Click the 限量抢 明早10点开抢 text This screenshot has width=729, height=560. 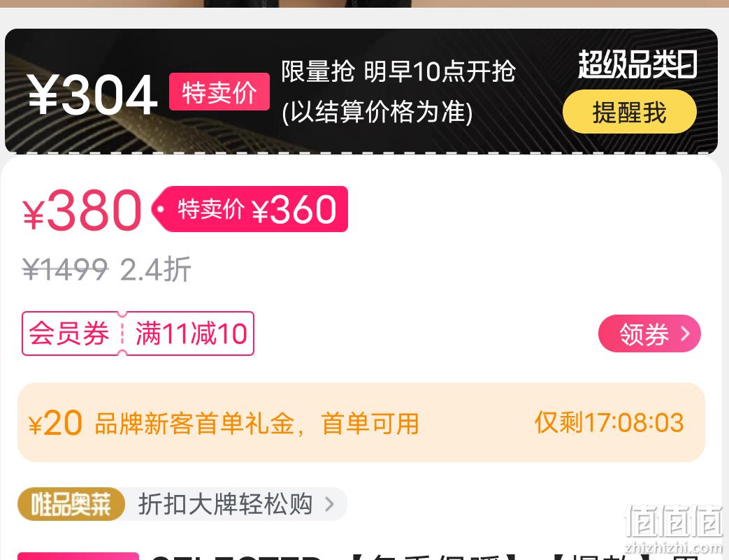398,71
